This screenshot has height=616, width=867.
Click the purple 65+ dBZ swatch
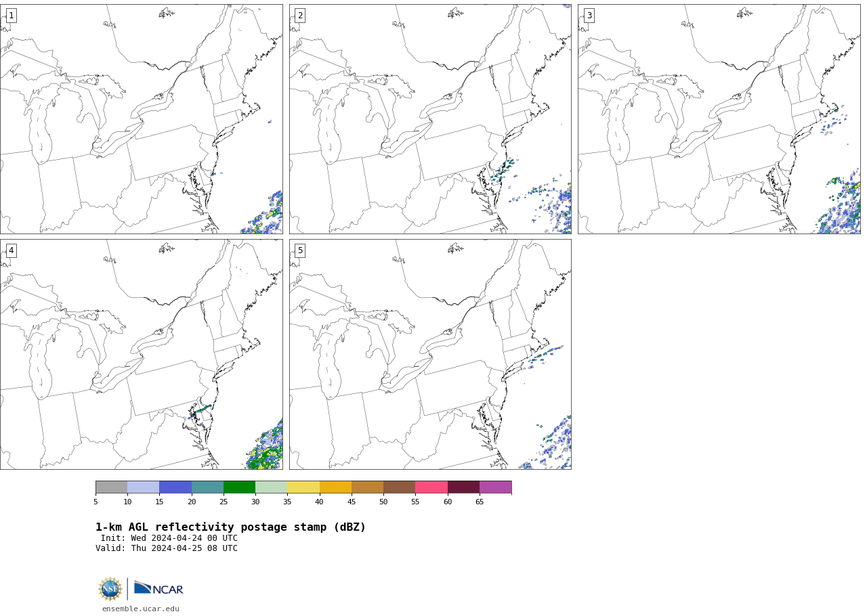495,487
